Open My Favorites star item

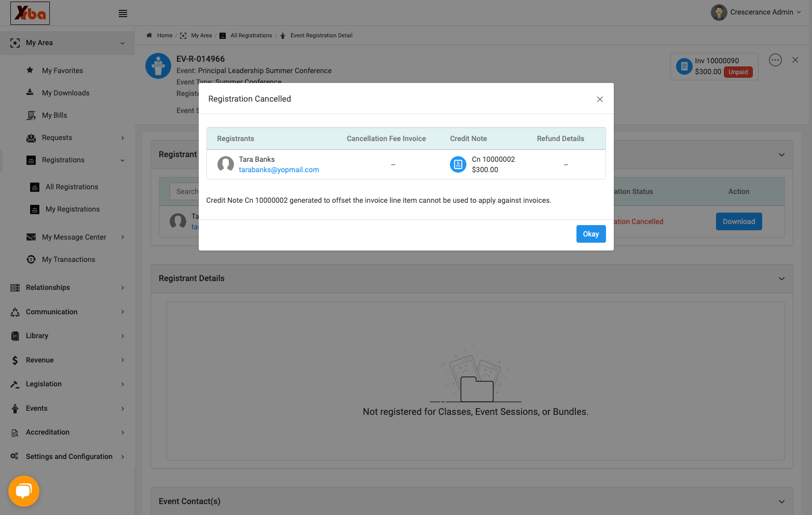62,71
